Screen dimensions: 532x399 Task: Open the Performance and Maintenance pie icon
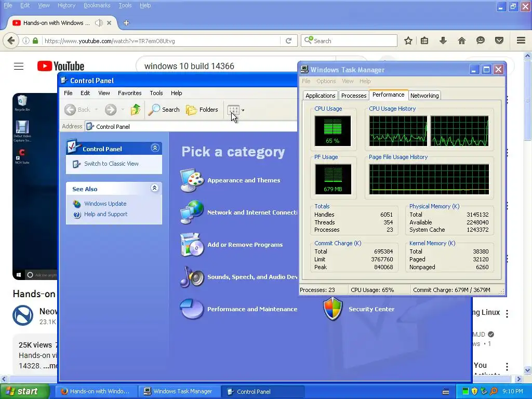click(x=192, y=309)
